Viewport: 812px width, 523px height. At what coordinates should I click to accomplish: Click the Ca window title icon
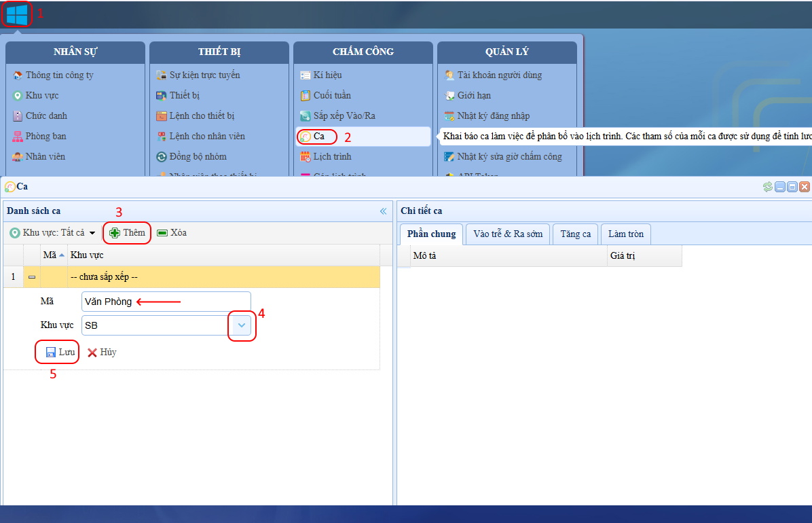tap(10, 187)
